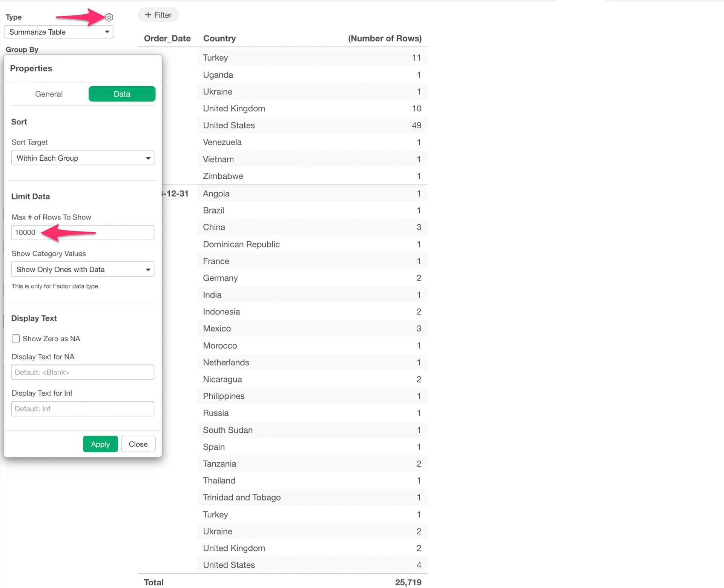Click the Country column header

pos(219,38)
